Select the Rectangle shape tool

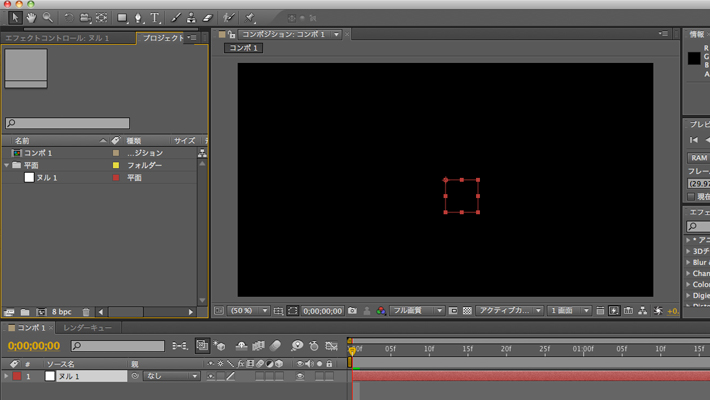(x=122, y=17)
